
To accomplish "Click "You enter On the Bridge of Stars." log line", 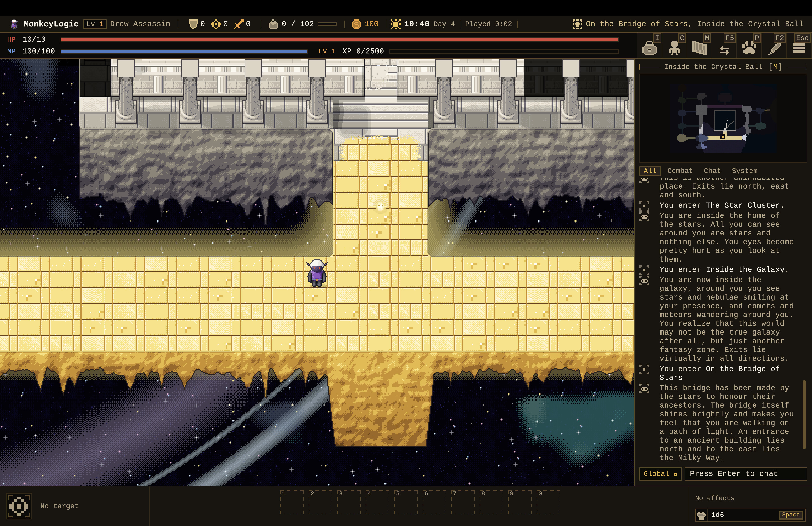I will click(x=720, y=373).
